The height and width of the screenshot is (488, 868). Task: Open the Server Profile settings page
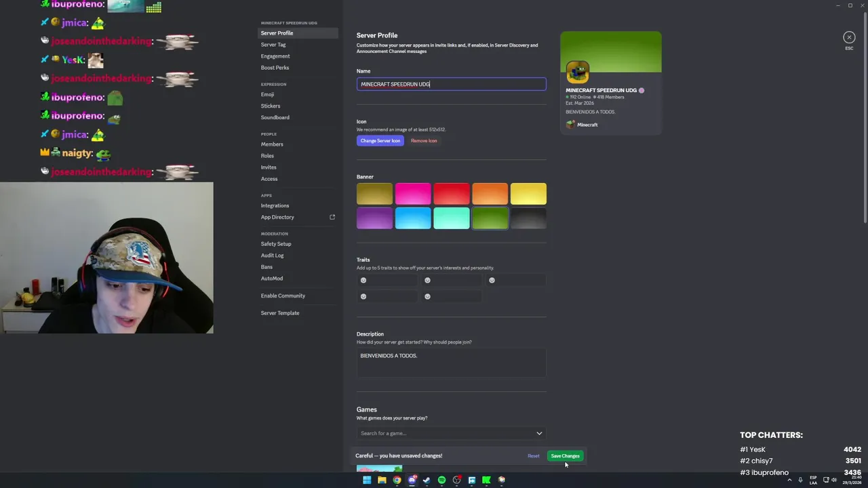(x=298, y=33)
